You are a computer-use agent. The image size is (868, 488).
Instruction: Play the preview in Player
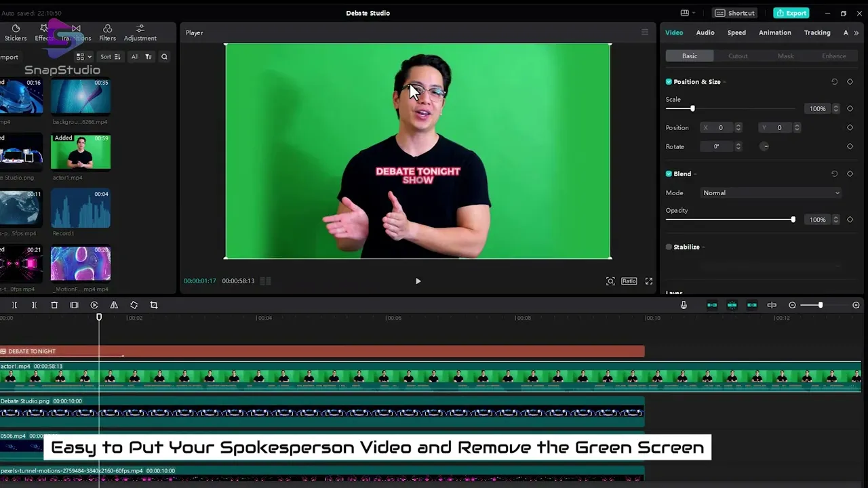point(418,281)
